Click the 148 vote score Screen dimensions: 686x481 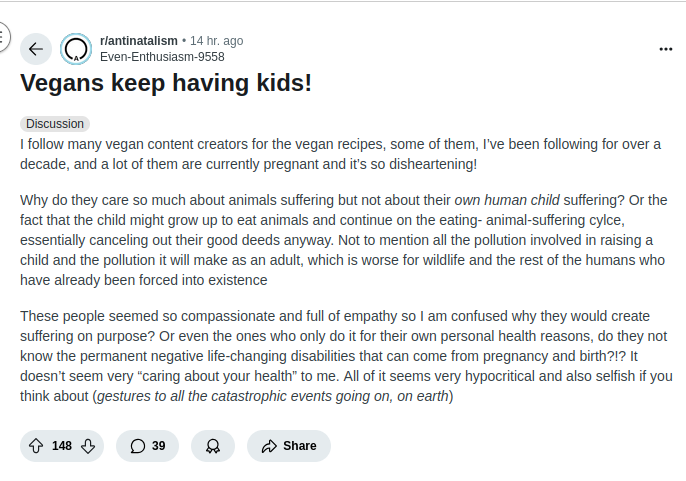point(62,446)
